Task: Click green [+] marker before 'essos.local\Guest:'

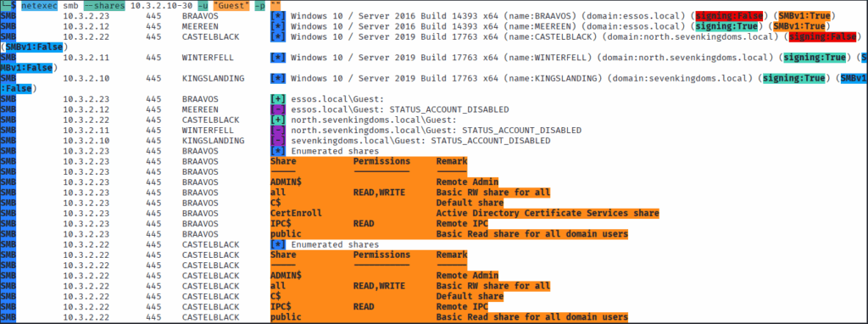Action: tap(278, 99)
